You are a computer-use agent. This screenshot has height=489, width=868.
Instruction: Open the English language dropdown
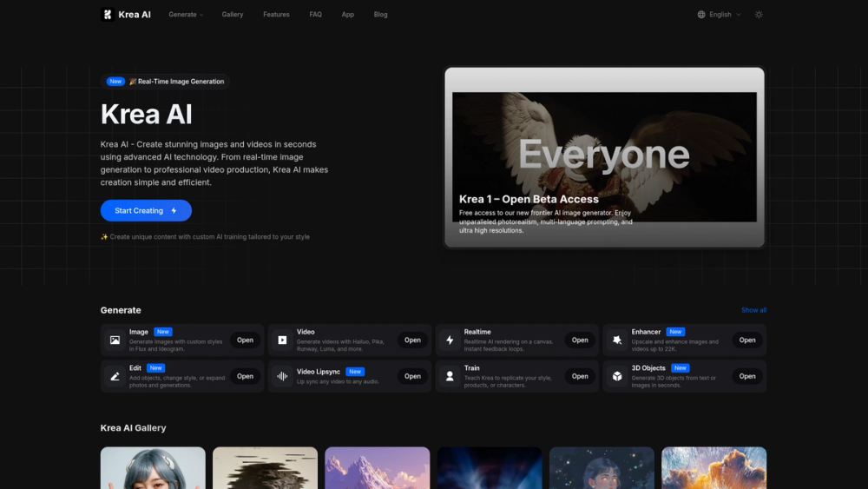[x=719, y=15]
